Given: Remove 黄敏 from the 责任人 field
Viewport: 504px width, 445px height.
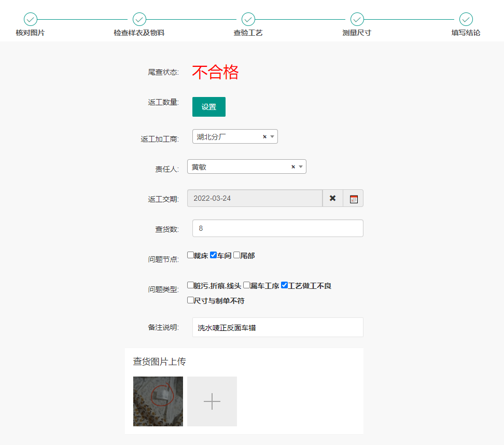Looking at the screenshot, I should [293, 167].
